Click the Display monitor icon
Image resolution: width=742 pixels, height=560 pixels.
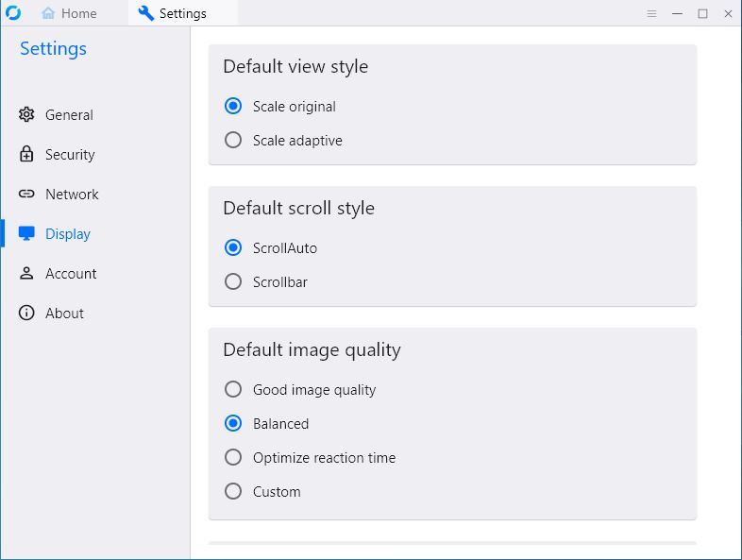point(26,233)
